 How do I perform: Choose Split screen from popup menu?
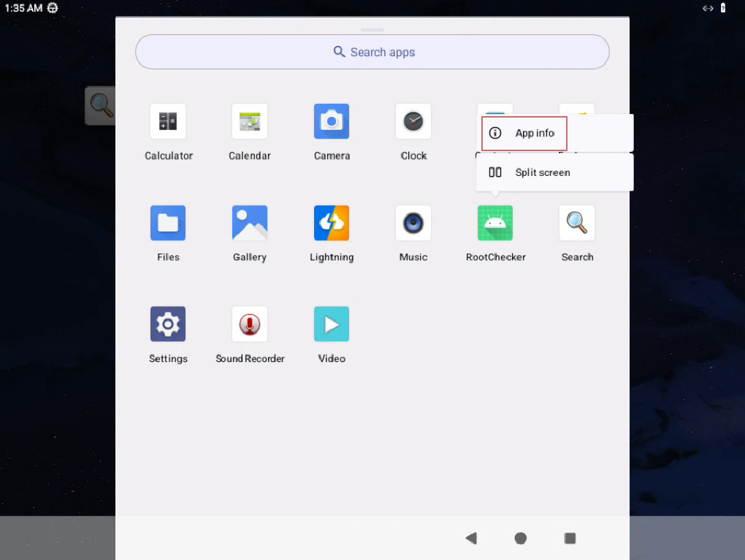click(542, 173)
